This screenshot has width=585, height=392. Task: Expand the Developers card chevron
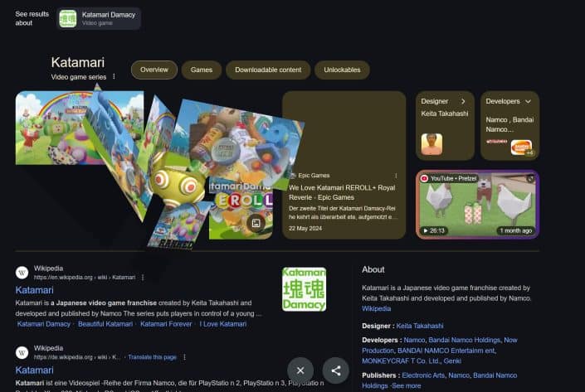(x=528, y=101)
